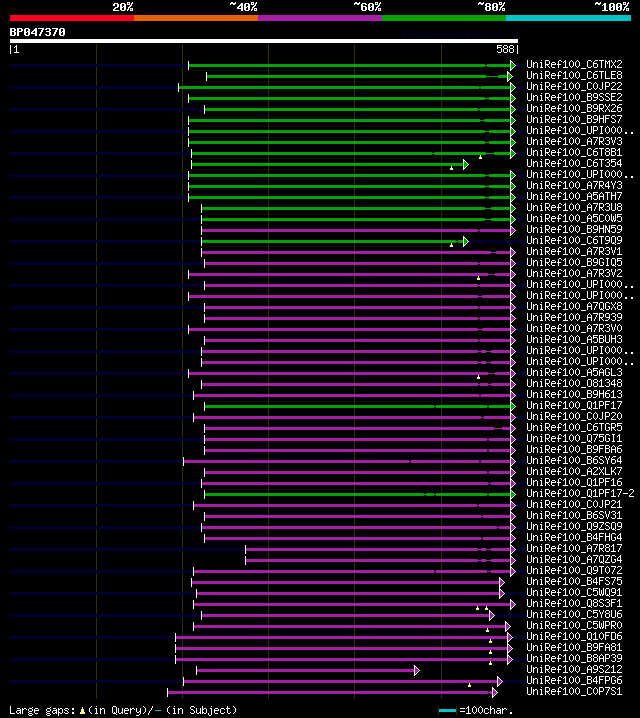Image resolution: width=640 pixels, height=718 pixels.
Task: Open the UniRef100_A7R3V3 hit label
Action: pyautogui.click(x=574, y=141)
